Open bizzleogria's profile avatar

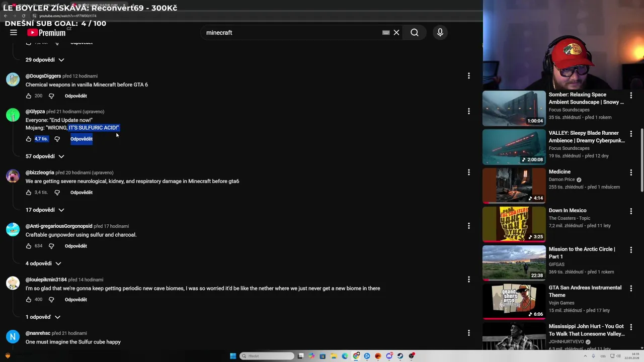pos(13,176)
